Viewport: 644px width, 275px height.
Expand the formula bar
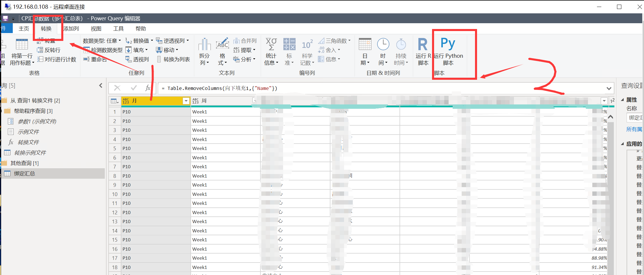point(609,88)
